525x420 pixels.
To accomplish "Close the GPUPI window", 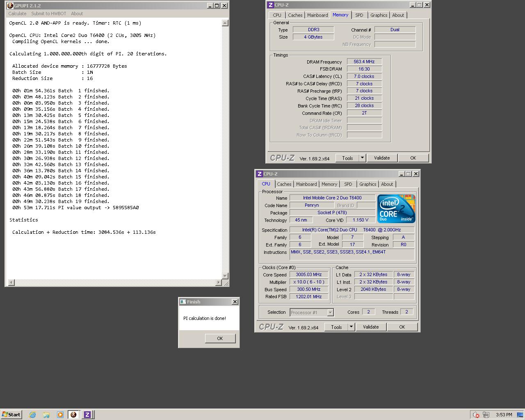I will click(224, 6).
